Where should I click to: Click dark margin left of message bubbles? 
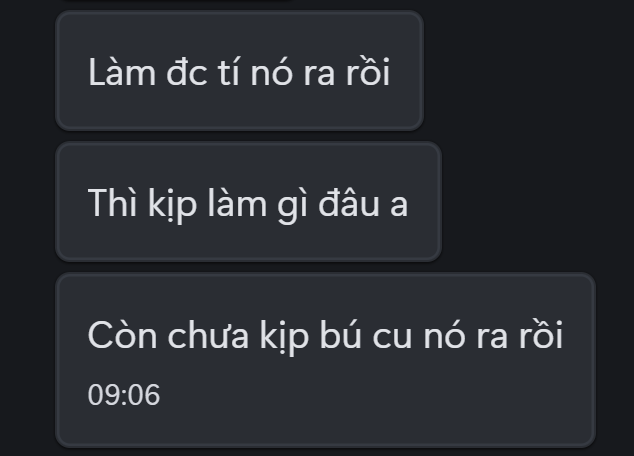tap(27, 228)
